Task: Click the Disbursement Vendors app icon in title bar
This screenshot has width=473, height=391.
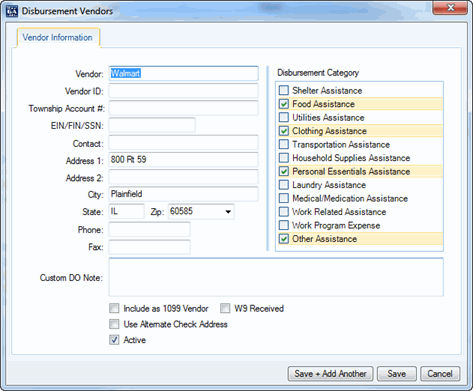Action: click(12, 11)
